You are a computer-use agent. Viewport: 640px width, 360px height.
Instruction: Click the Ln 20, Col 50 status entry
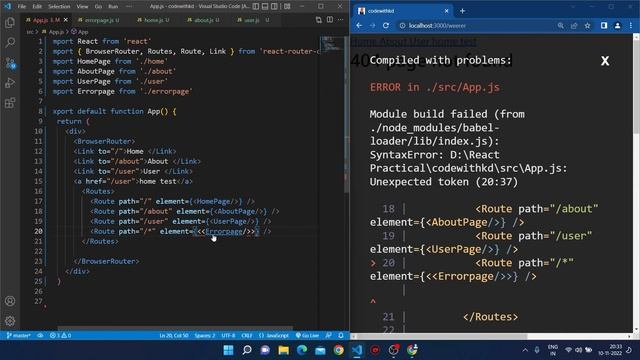pos(174,336)
